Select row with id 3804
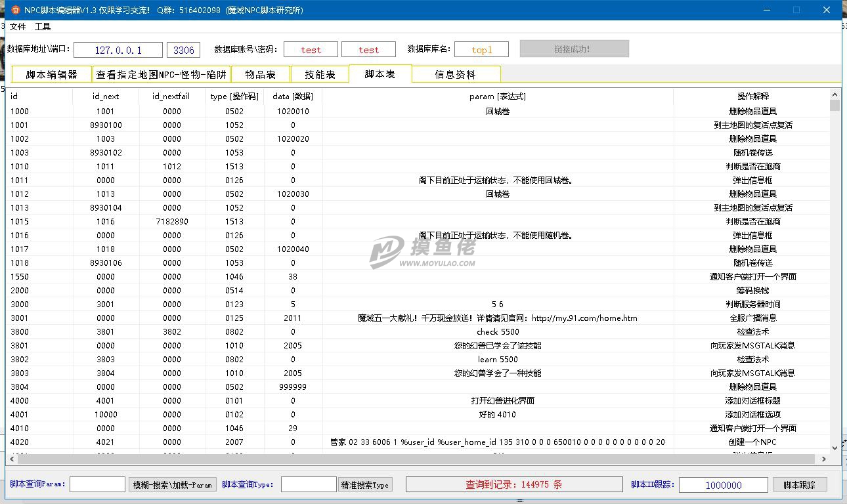This screenshot has width=847, height=504. (x=418, y=387)
